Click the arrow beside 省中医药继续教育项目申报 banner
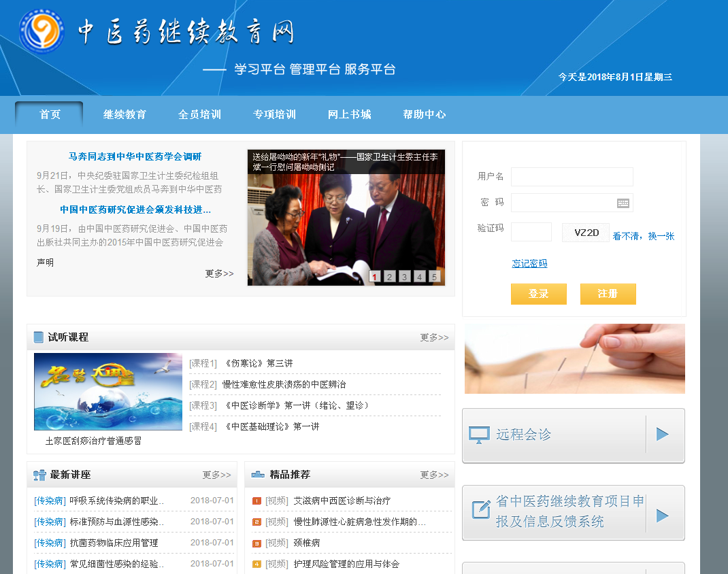 coord(662,516)
